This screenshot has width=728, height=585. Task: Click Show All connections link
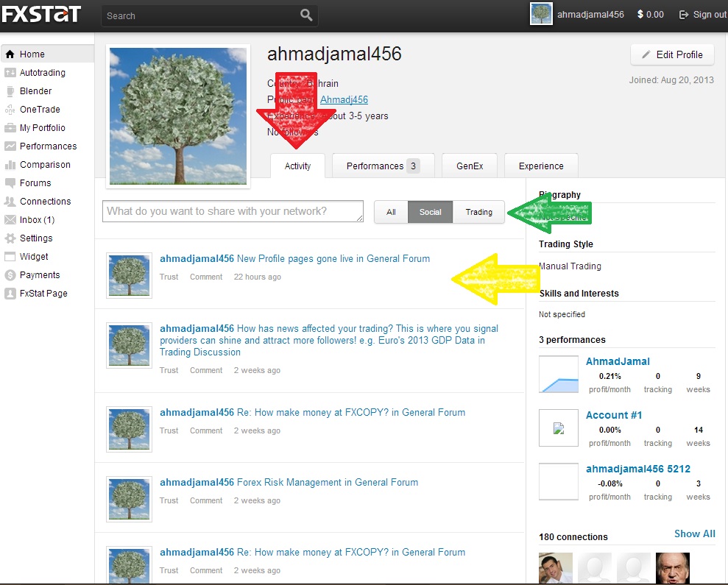point(694,533)
